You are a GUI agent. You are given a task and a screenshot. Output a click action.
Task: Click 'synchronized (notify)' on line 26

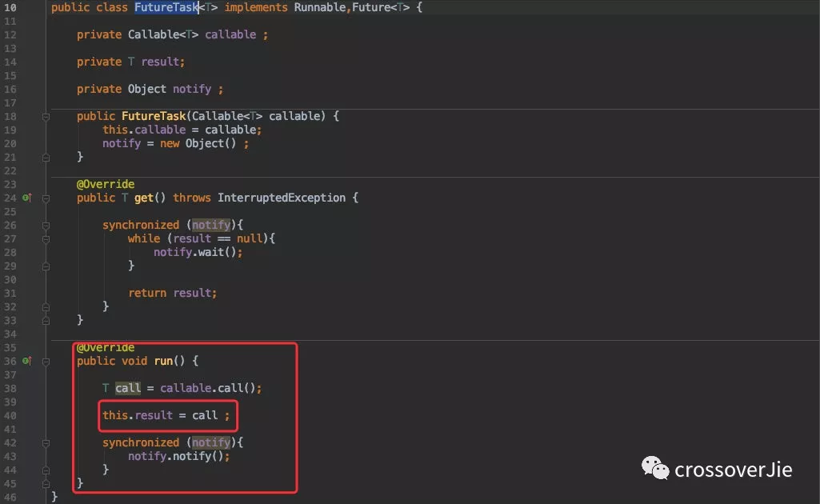click(x=170, y=225)
